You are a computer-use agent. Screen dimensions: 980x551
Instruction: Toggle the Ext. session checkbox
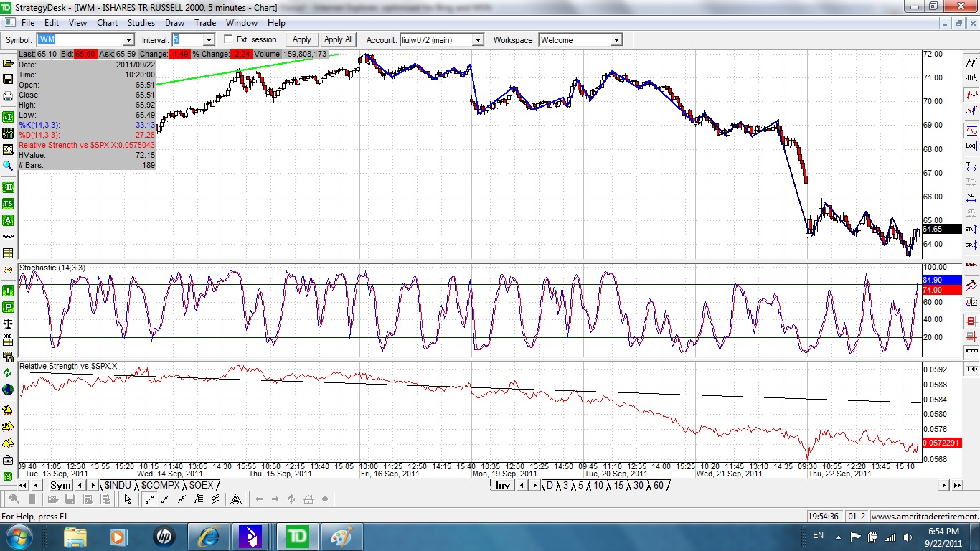click(229, 39)
